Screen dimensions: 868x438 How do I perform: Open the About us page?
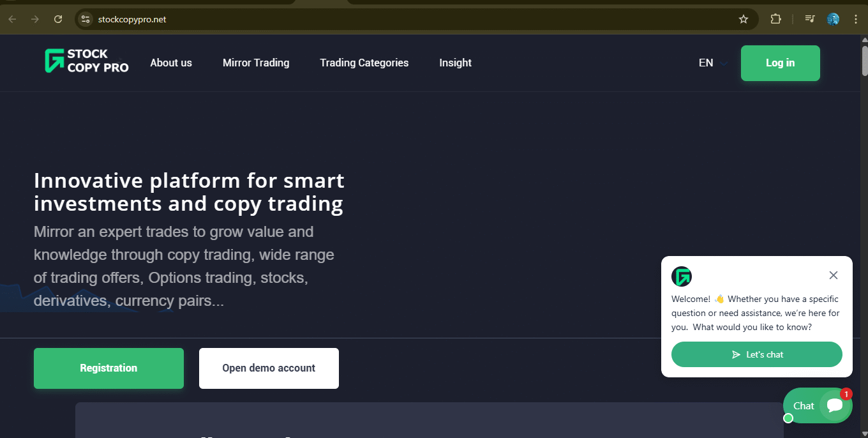tap(170, 63)
